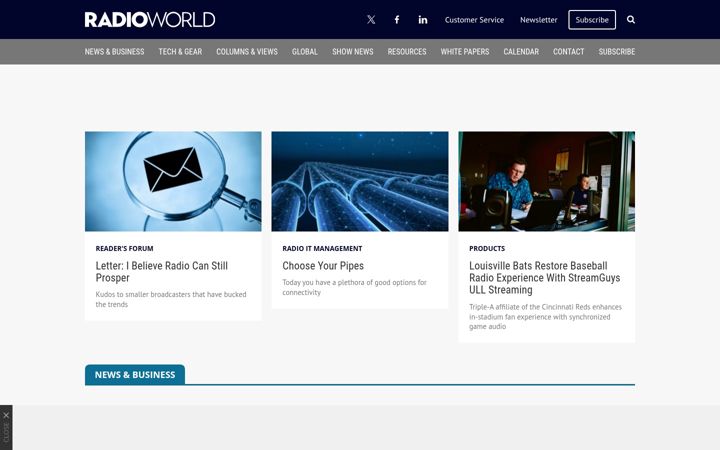Open Resources menu item
Screen dimensions: 720x450
click(x=407, y=51)
